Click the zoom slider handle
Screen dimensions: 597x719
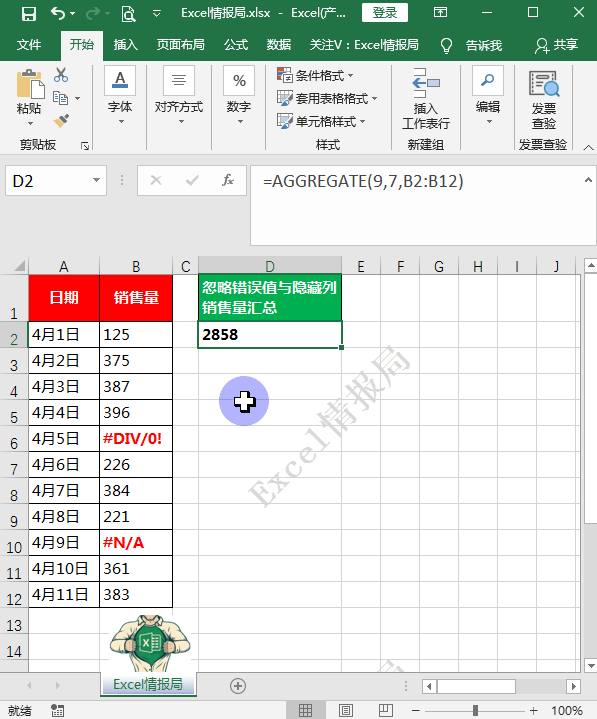(x=475, y=711)
